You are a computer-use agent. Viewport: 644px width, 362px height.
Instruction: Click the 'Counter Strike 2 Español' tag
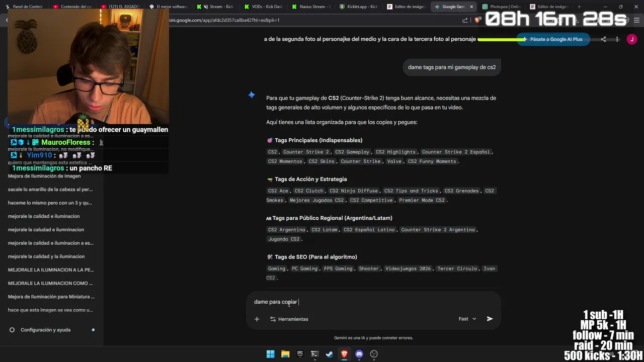pos(456,152)
